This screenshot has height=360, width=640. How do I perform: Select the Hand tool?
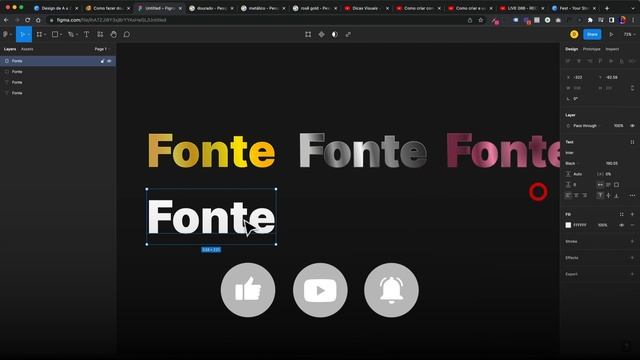click(x=113, y=35)
